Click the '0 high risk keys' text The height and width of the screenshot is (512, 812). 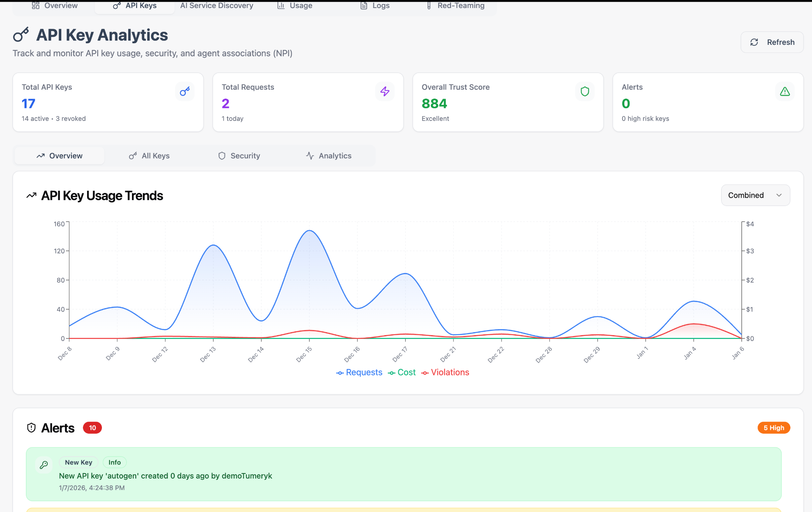coord(645,119)
